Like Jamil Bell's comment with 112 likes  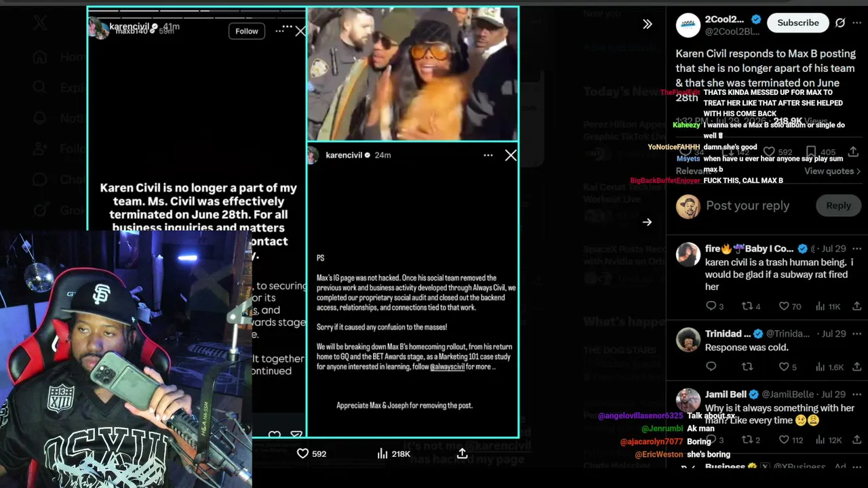(x=784, y=441)
